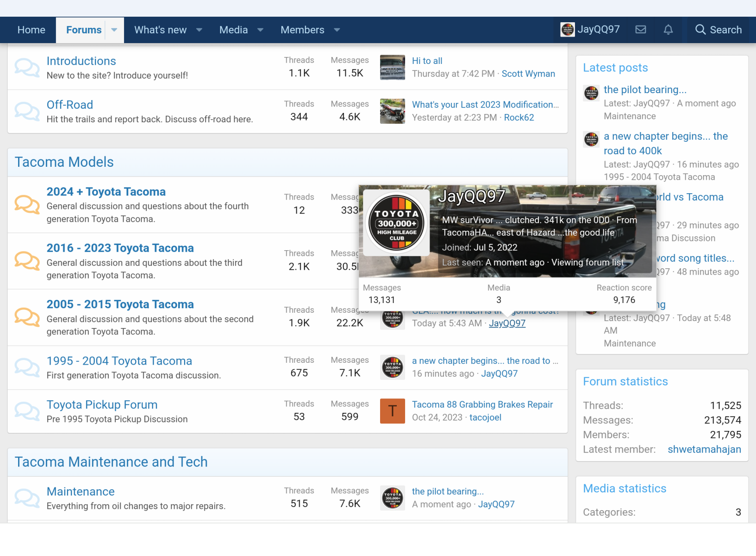756x556 pixels.
Task: Click the 1995 - 2004 Toyota Tacoma forum icon
Action: [27, 367]
